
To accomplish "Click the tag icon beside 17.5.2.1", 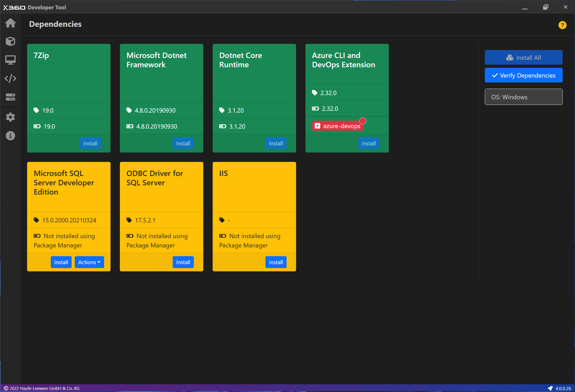I will point(129,220).
